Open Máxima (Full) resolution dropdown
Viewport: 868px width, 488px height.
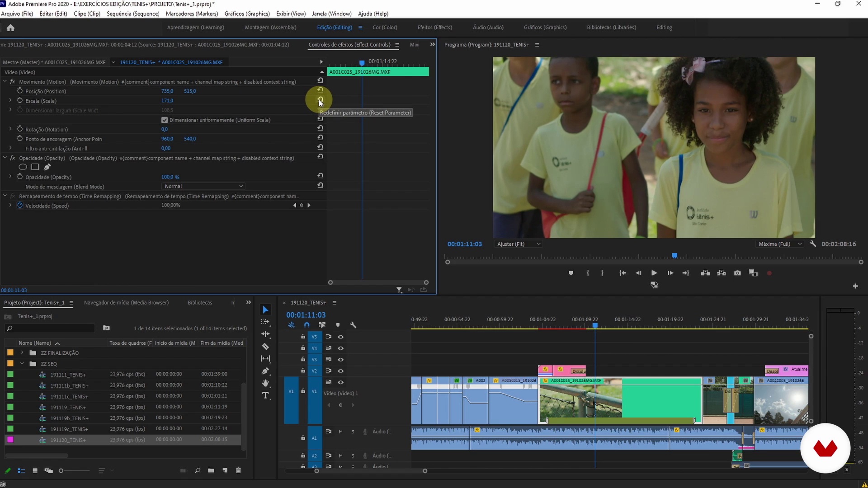point(779,244)
